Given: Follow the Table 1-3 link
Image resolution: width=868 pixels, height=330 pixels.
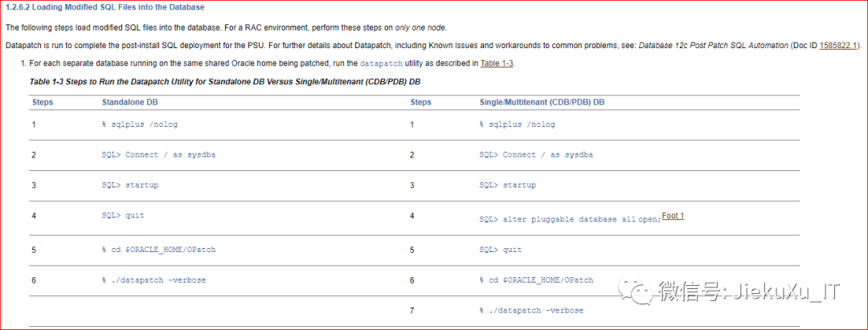Looking at the screenshot, I should tap(497, 63).
